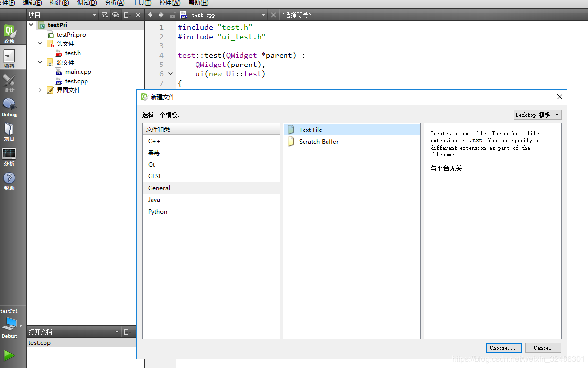Toggle the editor file lock icon
588x368 pixels.
(x=173, y=15)
